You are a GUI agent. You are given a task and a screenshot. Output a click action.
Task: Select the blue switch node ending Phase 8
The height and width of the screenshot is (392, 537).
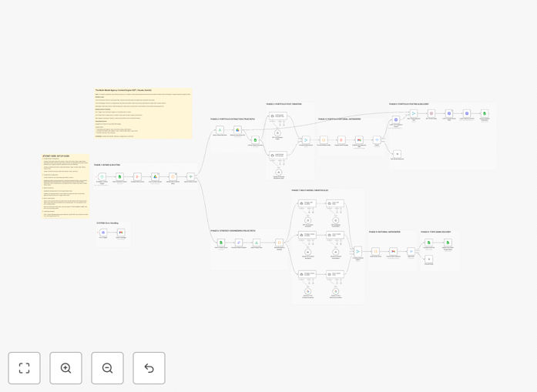tap(411, 251)
